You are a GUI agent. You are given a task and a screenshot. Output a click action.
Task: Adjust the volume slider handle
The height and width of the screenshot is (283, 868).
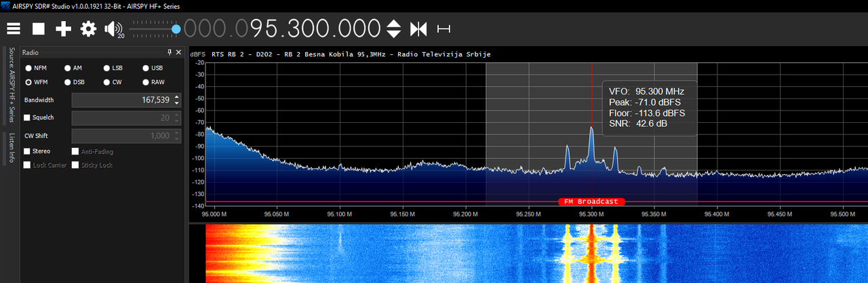click(176, 29)
